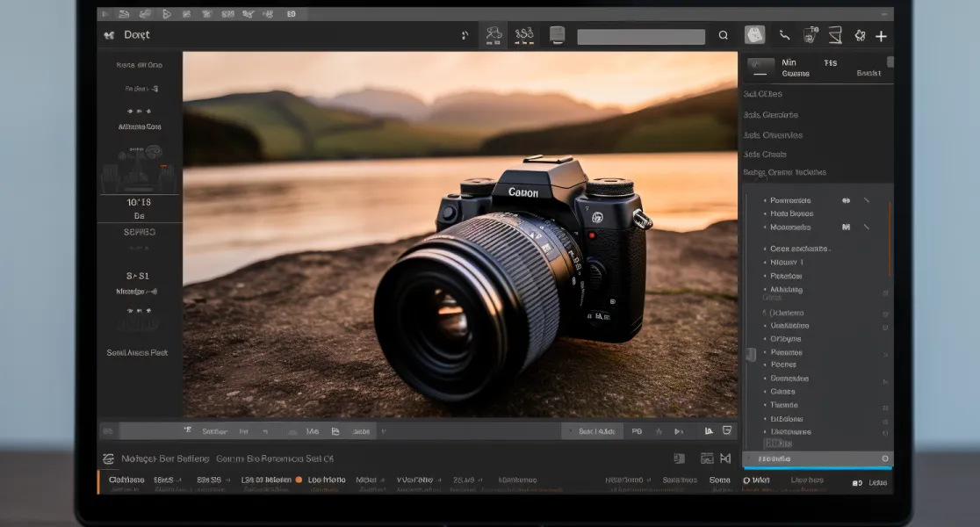The height and width of the screenshot is (527, 980).
Task: Click the star icon in the lower strip
Action: (658, 431)
